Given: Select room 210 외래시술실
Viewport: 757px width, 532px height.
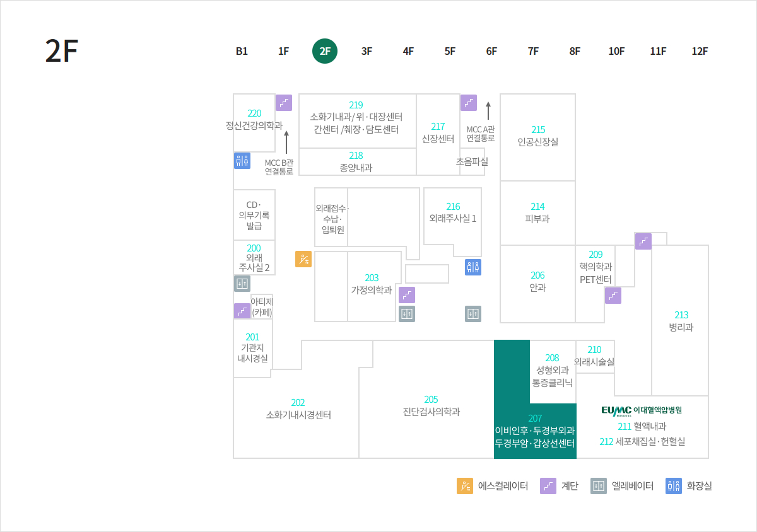Looking at the screenshot, I should [x=594, y=356].
